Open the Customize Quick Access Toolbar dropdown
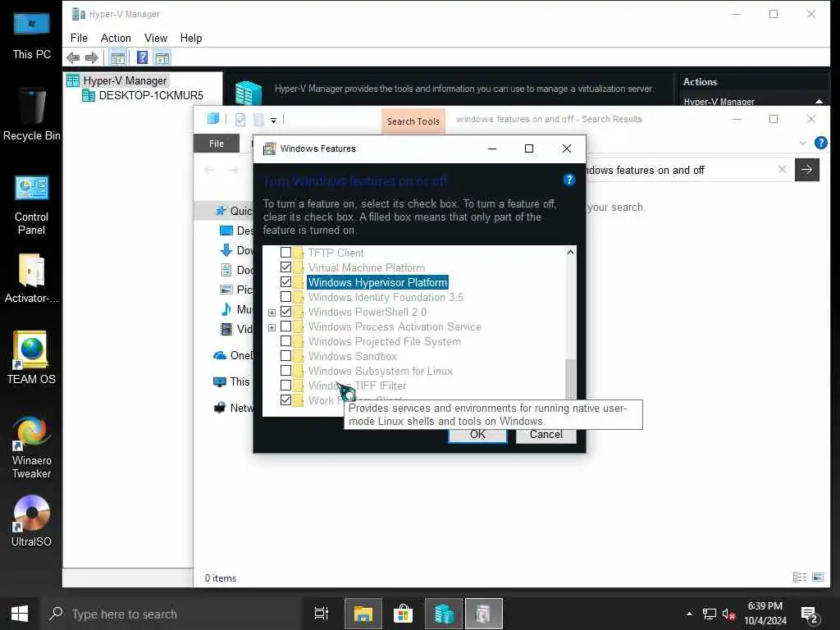 (273, 121)
